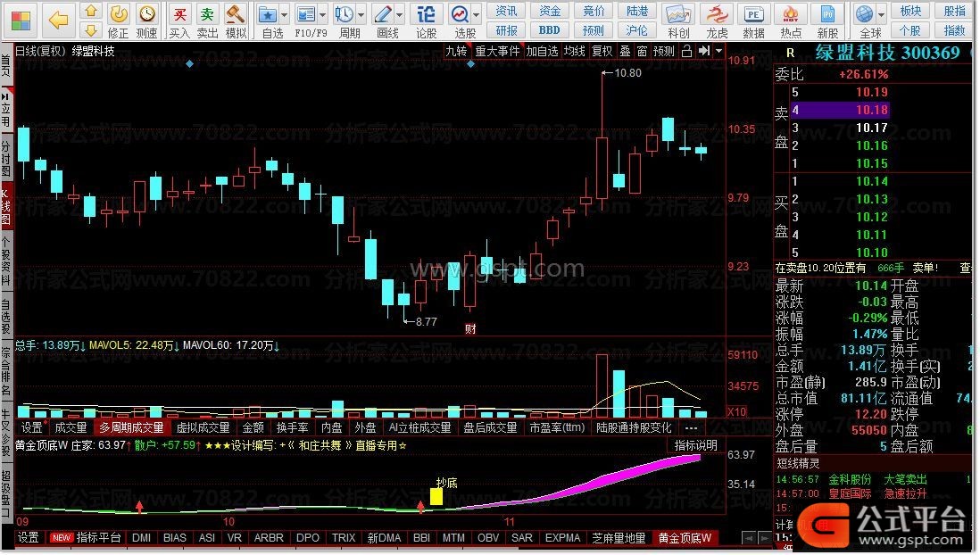Click the 8.77 low price marker

(x=426, y=322)
